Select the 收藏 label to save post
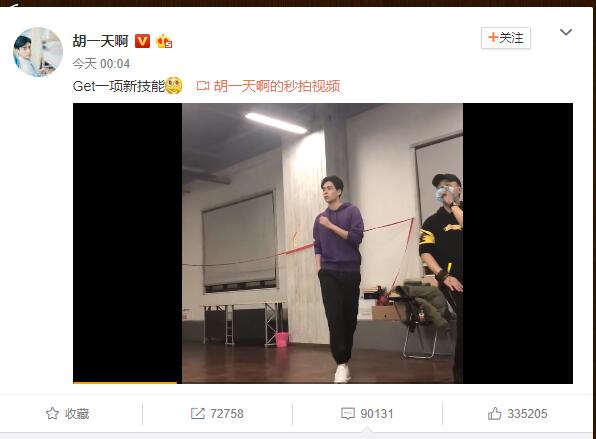The width and height of the screenshot is (596, 439). [x=77, y=414]
